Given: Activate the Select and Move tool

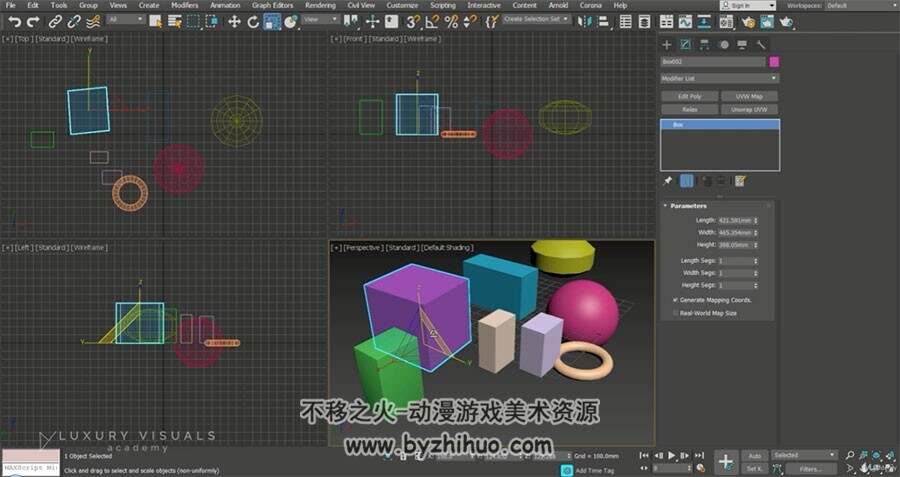Looking at the screenshot, I should [234, 22].
